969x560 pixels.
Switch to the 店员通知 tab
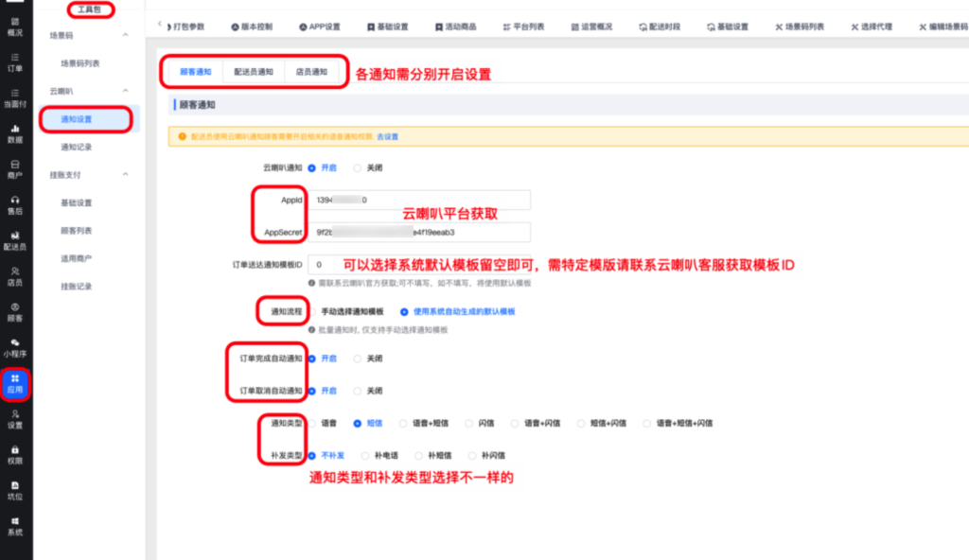(x=311, y=72)
